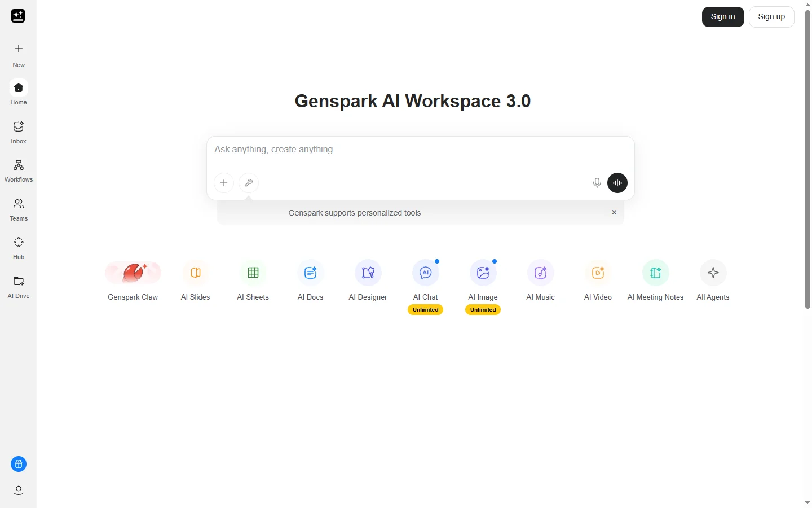
Task: Open Genspark Claw
Action: pos(133,281)
